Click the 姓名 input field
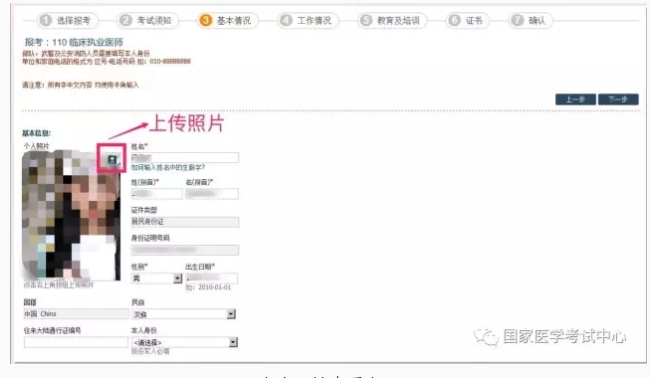 185,157
